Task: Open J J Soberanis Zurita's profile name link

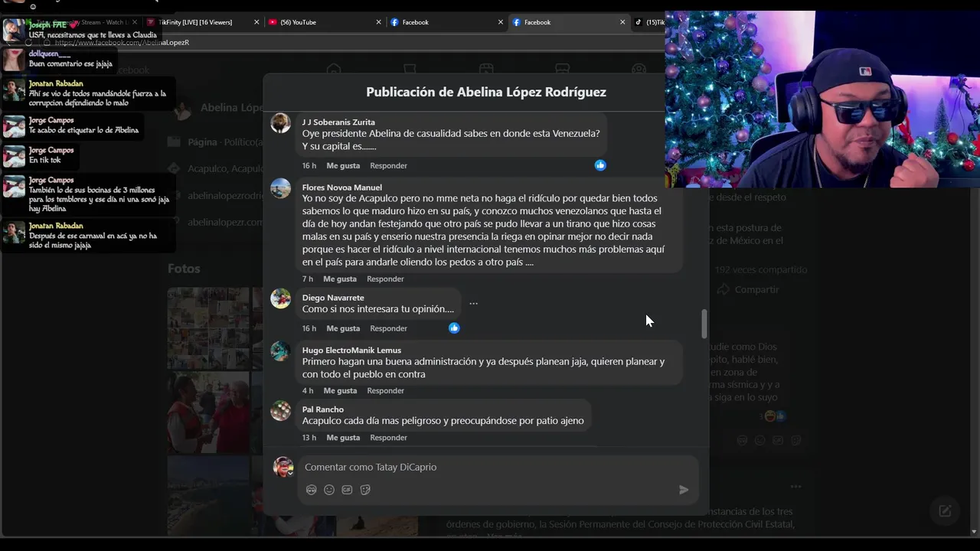Action: tap(338, 122)
